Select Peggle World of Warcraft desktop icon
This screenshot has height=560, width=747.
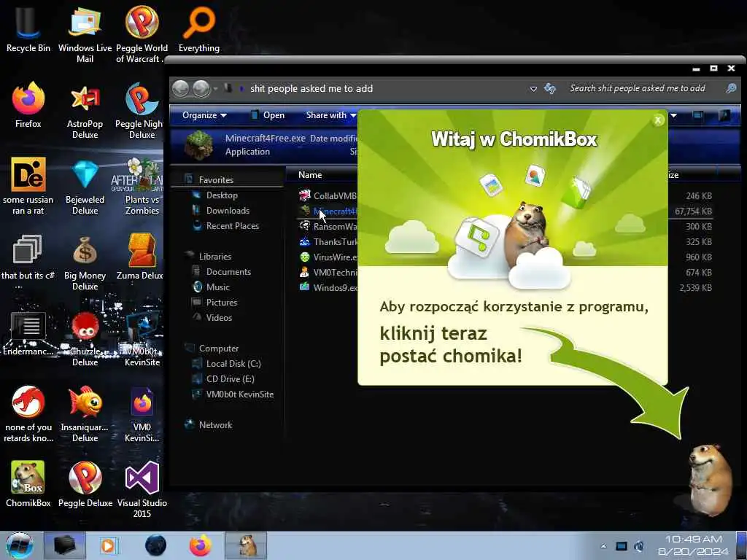[142, 34]
